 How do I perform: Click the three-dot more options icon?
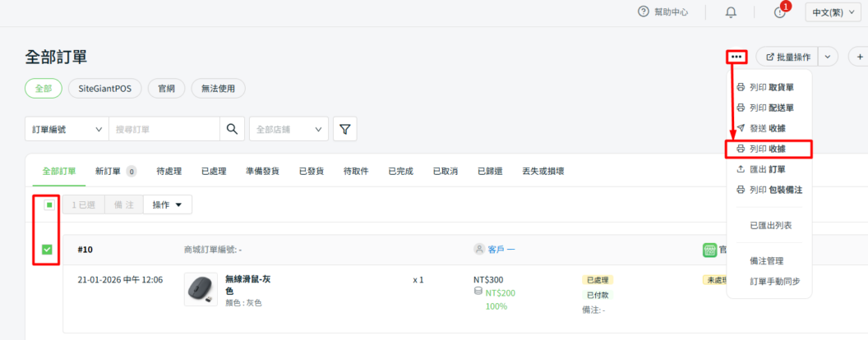[x=736, y=57]
